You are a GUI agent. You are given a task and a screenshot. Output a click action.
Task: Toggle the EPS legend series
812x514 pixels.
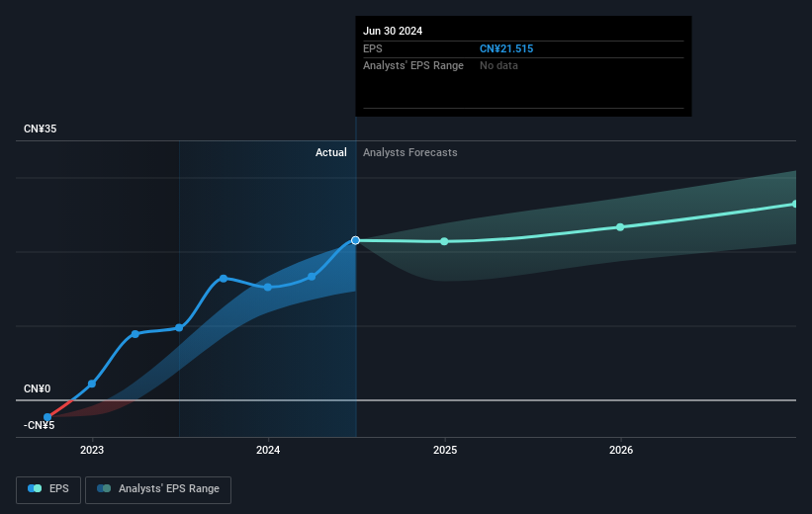[48, 489]
